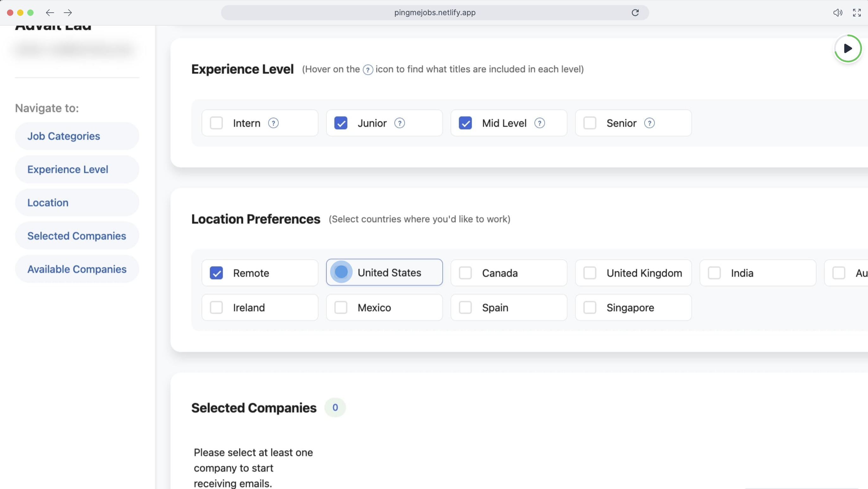Click the Location Preferences heading

click(256, 220)
